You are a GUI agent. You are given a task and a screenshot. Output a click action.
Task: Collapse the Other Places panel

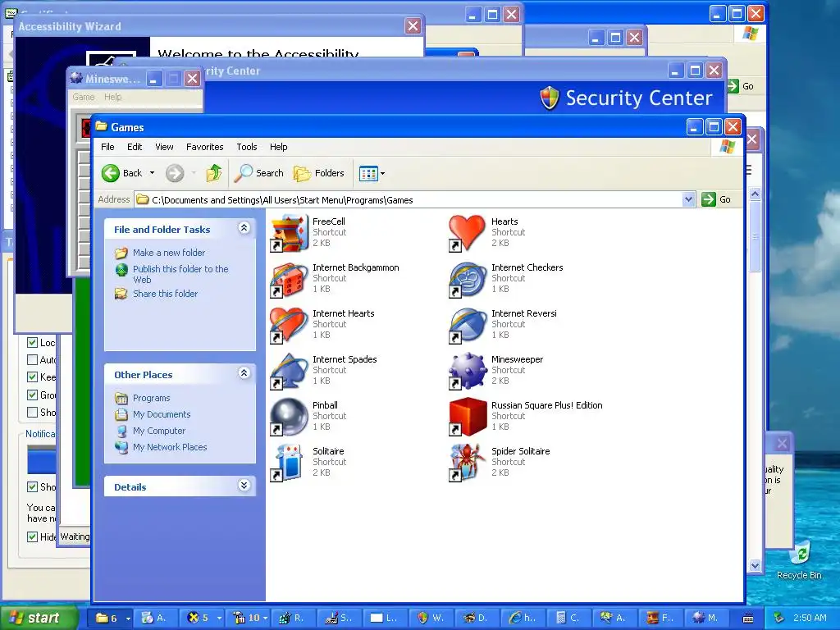[244, 373]
